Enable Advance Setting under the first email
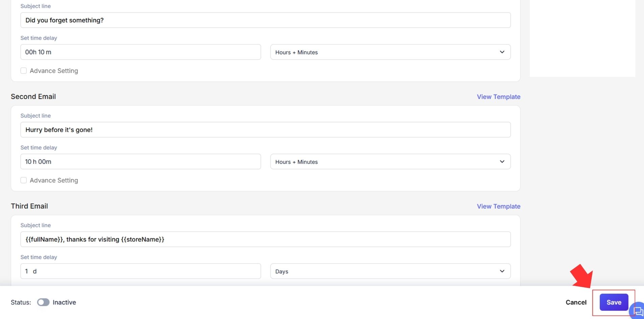 click(24, 71)
